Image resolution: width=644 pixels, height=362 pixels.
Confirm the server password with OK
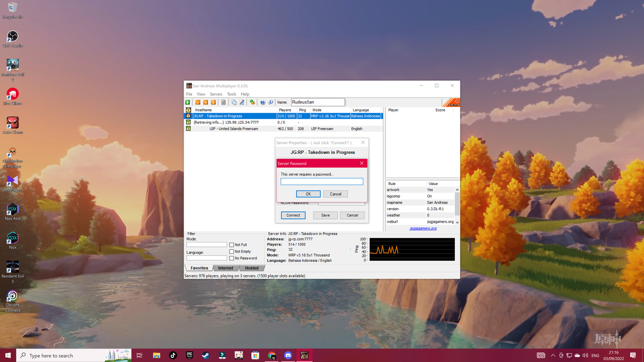tap(308, 194)
